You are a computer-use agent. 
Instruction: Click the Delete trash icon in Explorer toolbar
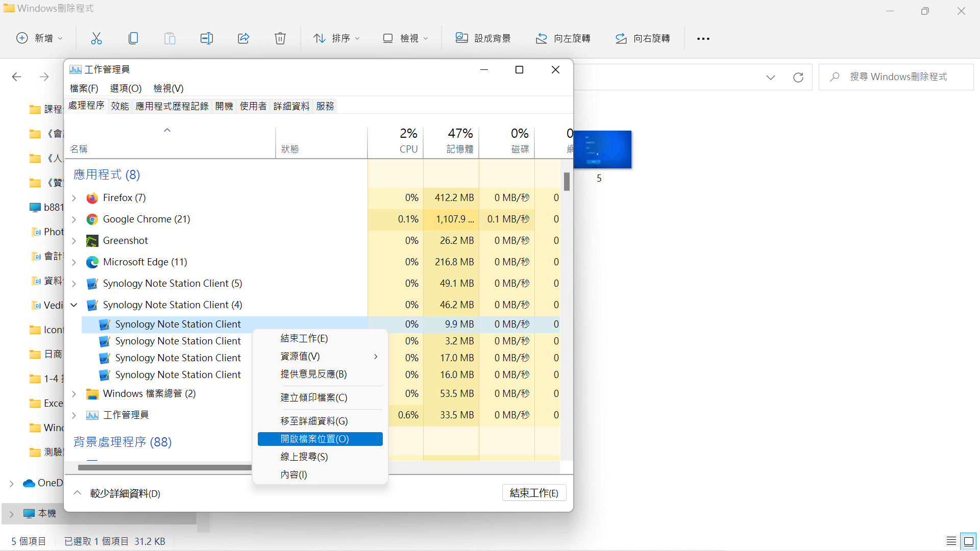pyautogui.click(x=280, y=38)
